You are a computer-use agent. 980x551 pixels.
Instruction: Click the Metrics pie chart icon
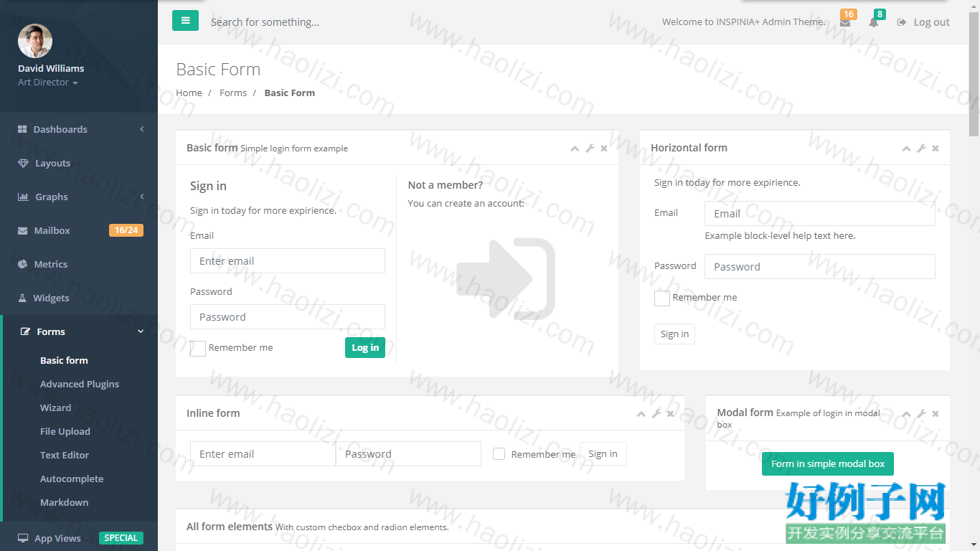pyautogui.click(x=22, y=264)
